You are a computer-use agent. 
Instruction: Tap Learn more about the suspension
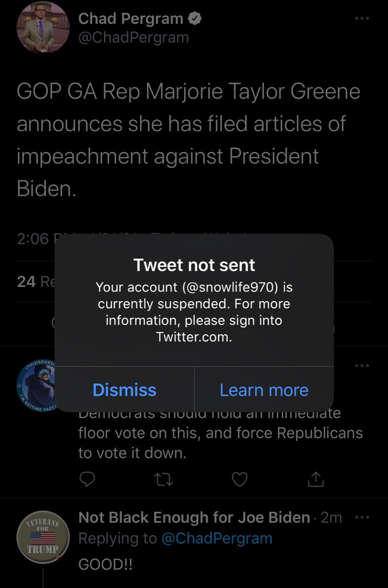(264, 390)
